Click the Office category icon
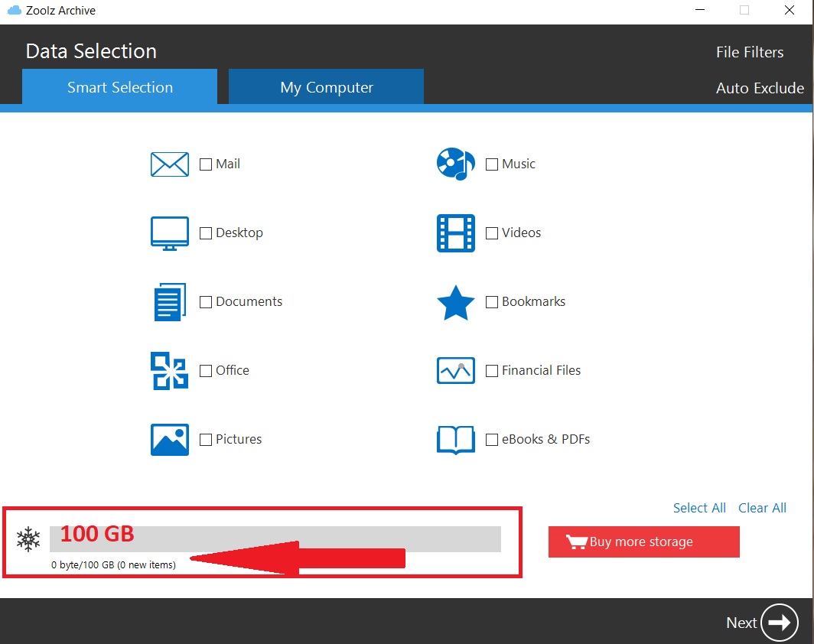Screen dimensions: 814x644 coord(169,371)
